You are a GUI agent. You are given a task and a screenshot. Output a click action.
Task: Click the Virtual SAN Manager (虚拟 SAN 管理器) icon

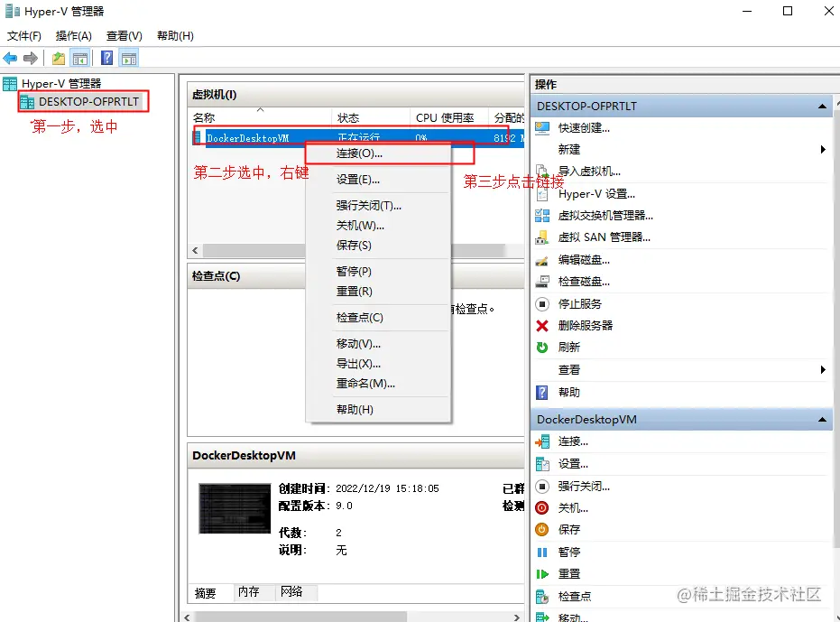(542, 237)
